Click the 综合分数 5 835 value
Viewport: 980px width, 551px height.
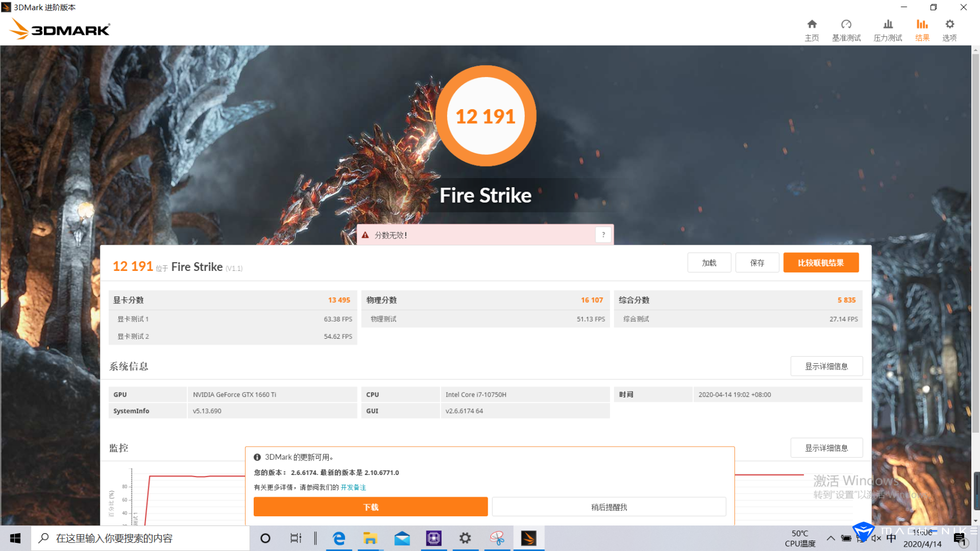[846, 300]
